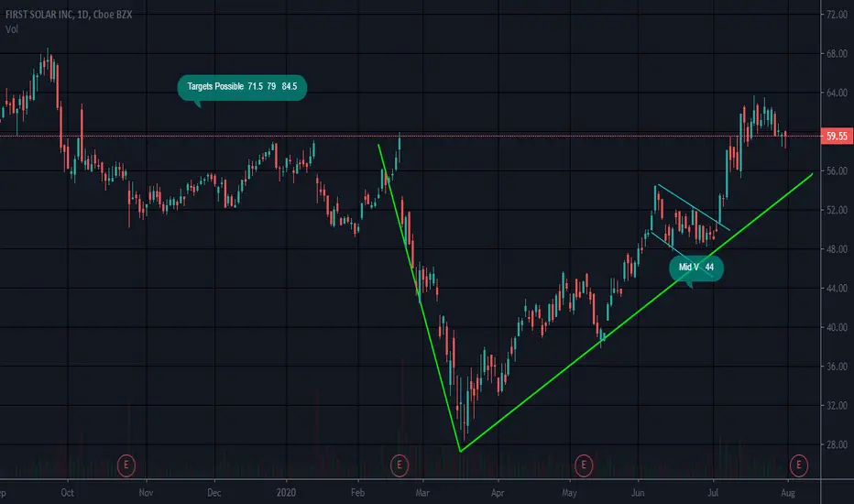Screen dimensions: 854x504
Task: Click the 44.00 price scale label
Action: [837, 289]
